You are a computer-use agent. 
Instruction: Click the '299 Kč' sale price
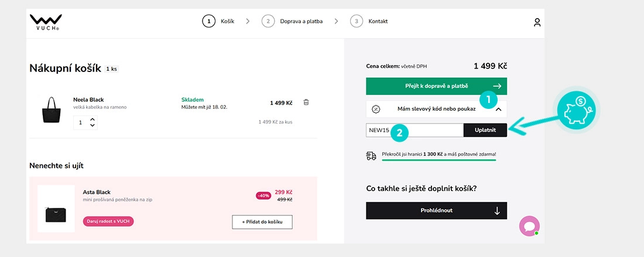(x=283, y=192)
